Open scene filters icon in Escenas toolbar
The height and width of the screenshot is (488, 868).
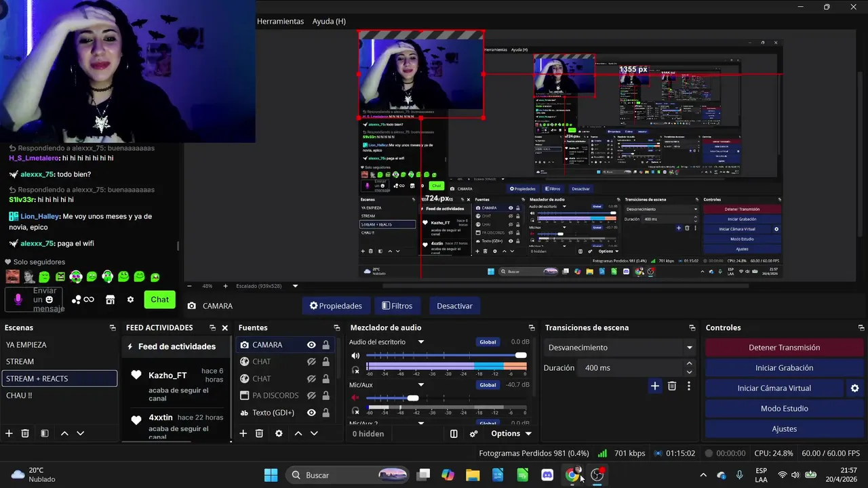tap(44, 433)
